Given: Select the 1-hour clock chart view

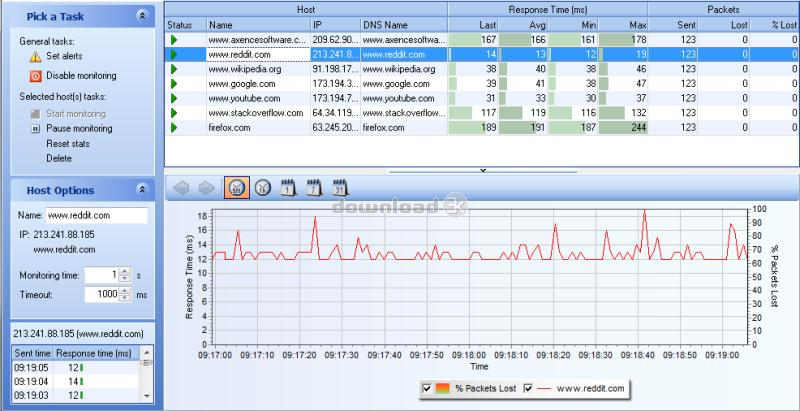Looking at the screenshot, I should (x=263, y=188).
